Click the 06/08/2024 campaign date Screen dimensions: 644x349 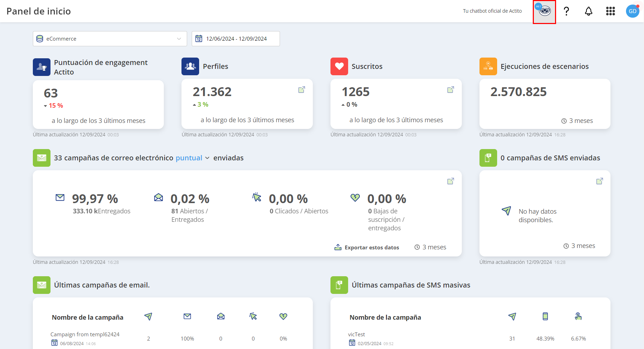[x=72, y=344]
